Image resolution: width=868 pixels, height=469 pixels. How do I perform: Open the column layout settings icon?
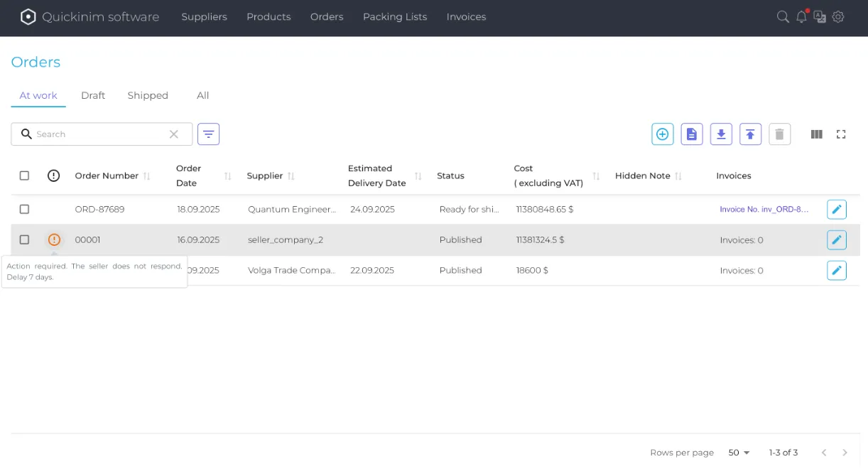[x=817, y=134]
